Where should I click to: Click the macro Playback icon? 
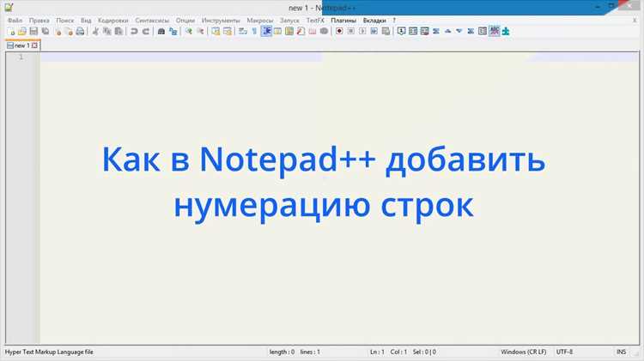tap(362, 31)
